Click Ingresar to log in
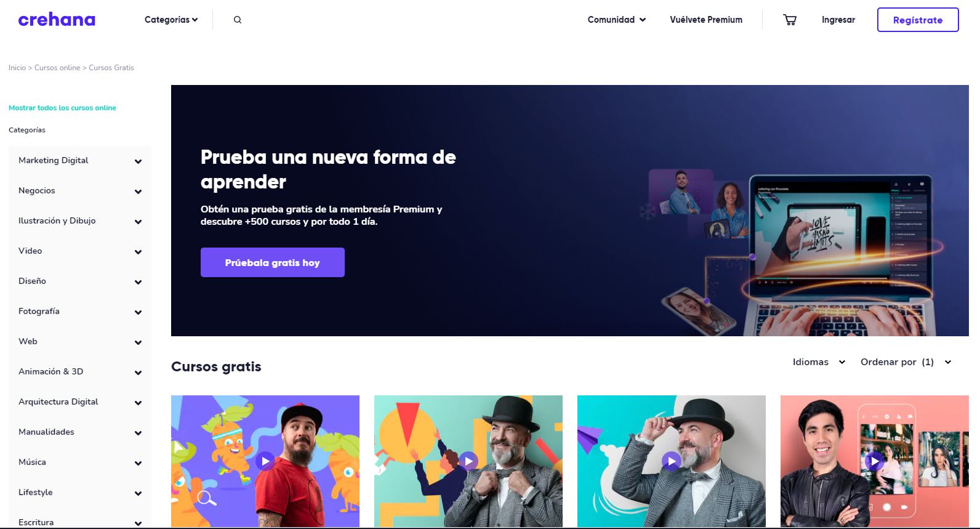The width and height of the screenshot is (980, 529). click(838, 20)
